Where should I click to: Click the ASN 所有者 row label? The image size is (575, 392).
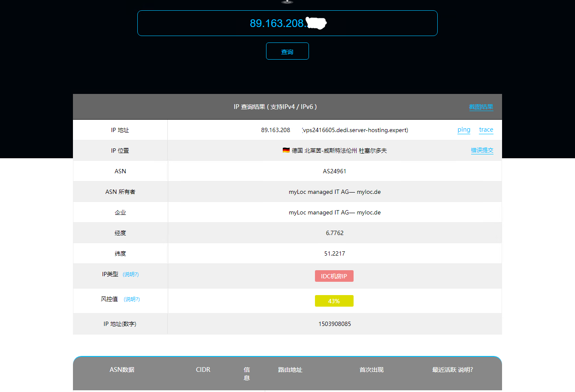[x=120, y=192]
